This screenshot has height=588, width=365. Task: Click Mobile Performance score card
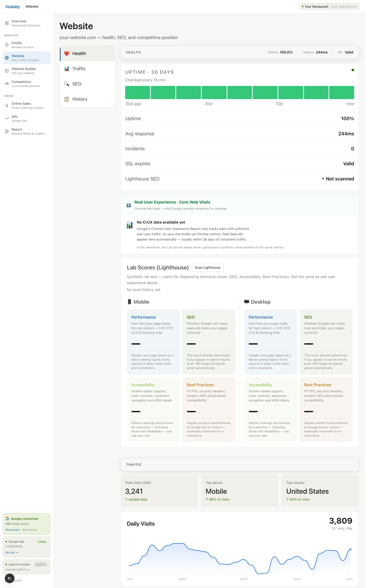click(153, 342)
